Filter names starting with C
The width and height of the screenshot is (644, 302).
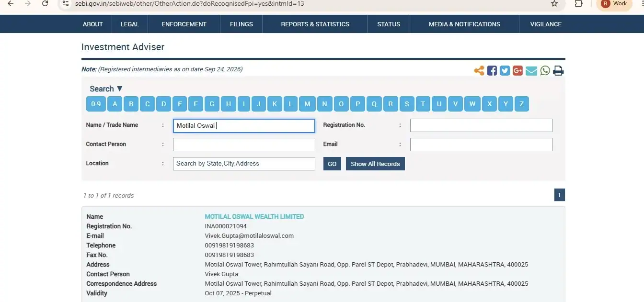click(147, 104)
